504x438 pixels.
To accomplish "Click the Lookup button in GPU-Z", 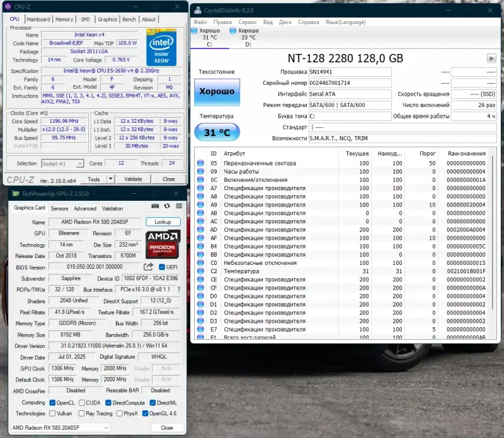I will 163,222.
